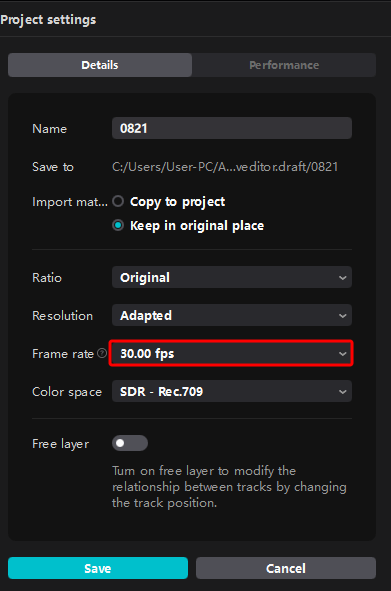
Task: Select the Copy to project radio button
Action: click(118, 201)
